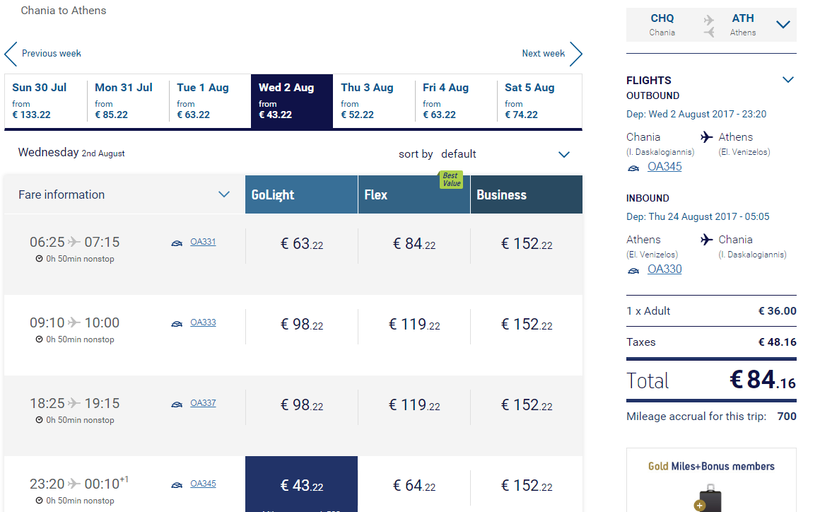Viewport: 820px width, 512px height.
Task: Expand the CHQ to ATH route chevron
Action: tap(783, 25)
